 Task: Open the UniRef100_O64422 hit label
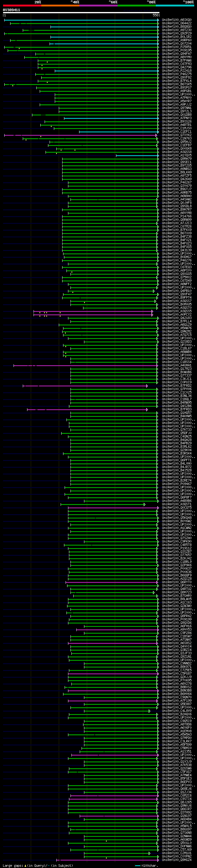pyautogui.click(x=176, y=23)
